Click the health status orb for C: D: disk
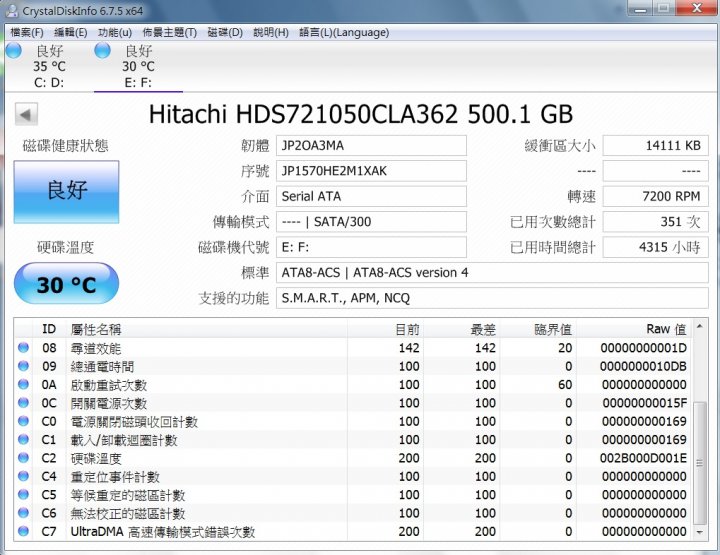Image resolution: width=720 pixels, height=555 pixels. 13,50
